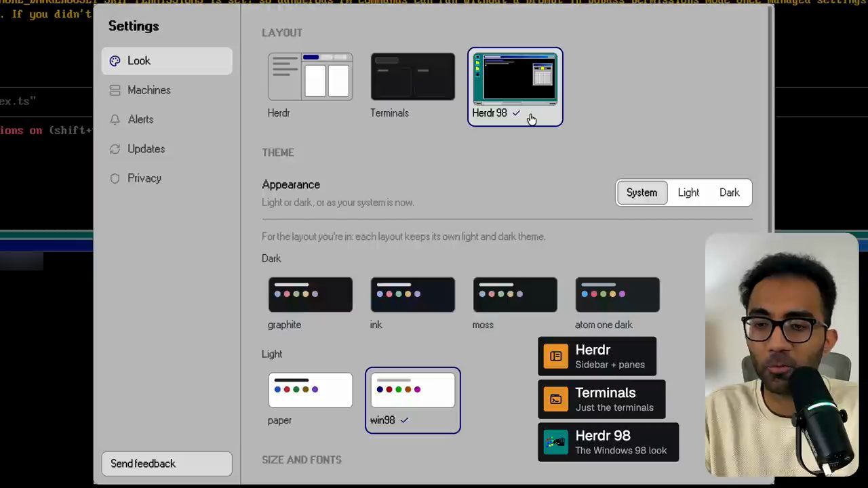Open the Machines settings section
Viewport: 868px width, 488px height.
pyautogui.click(x=167, y=90)
